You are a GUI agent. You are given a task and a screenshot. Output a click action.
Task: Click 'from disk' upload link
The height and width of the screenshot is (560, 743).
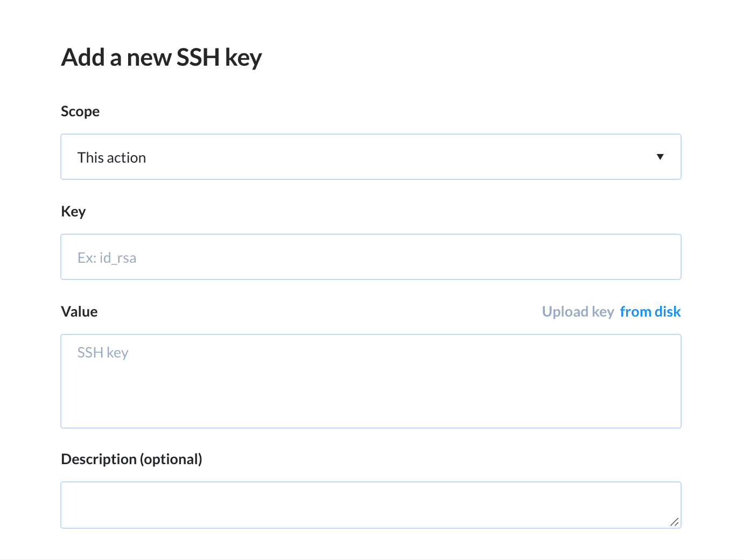(650, 312)
